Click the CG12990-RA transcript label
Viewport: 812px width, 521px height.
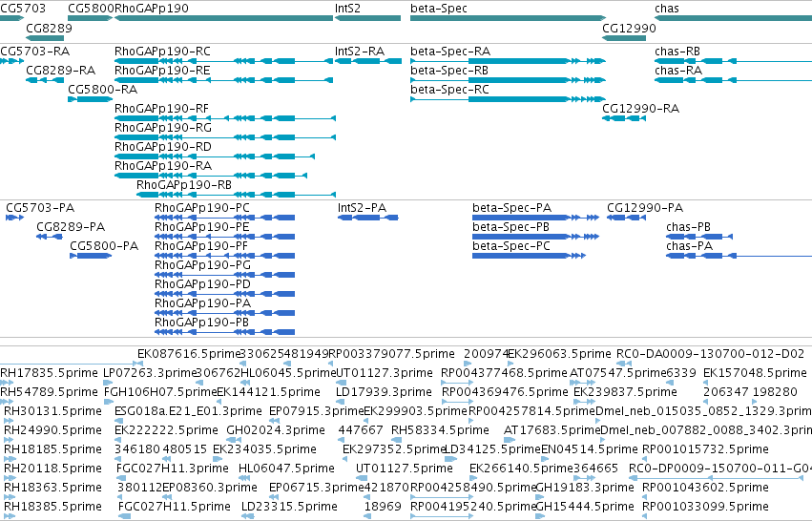pos(640,109)
